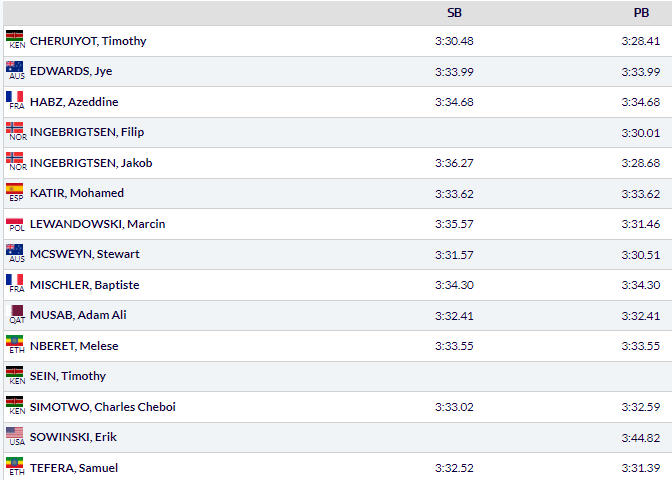The image size is (672, 480).
Task: Click the Kenya flag beside Cheruiyot
Action: tap(15, 37)
